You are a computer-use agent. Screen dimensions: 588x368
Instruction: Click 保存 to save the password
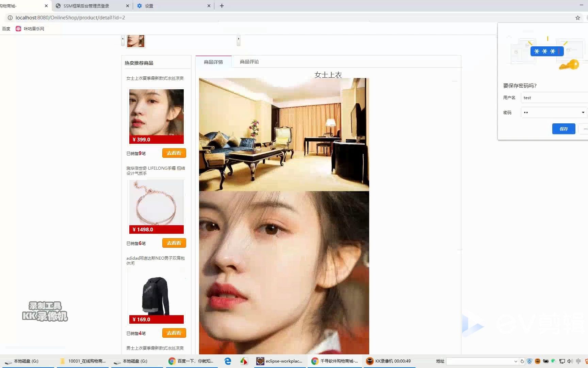click(x=563, y=129)
